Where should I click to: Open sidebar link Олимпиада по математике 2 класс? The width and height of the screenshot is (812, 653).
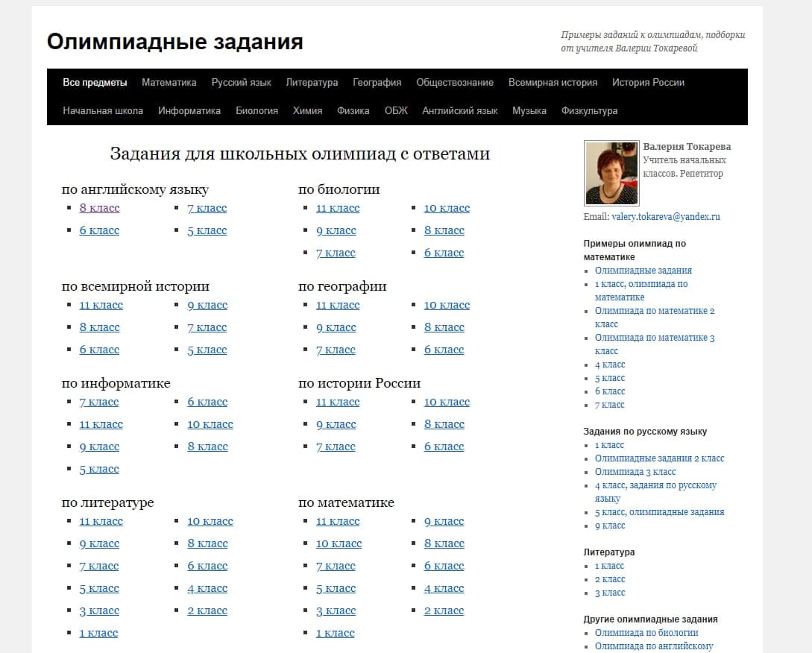(655, 318)
